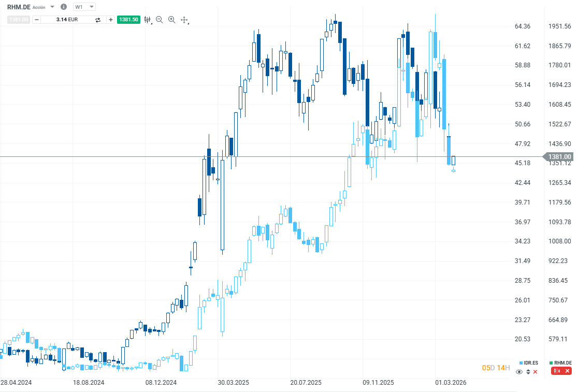Open the W1 timeframe dropdown
Viewport: 578px width, 392px height.
click(x=84, y=7)
